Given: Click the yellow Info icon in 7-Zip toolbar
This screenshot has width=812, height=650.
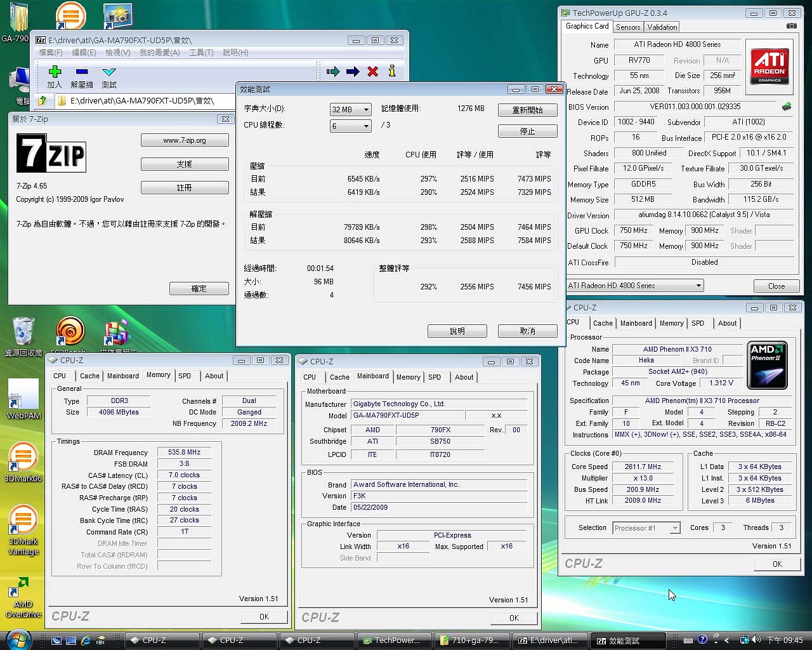Looking at the screenshot, I should click(x=392, y=71).
